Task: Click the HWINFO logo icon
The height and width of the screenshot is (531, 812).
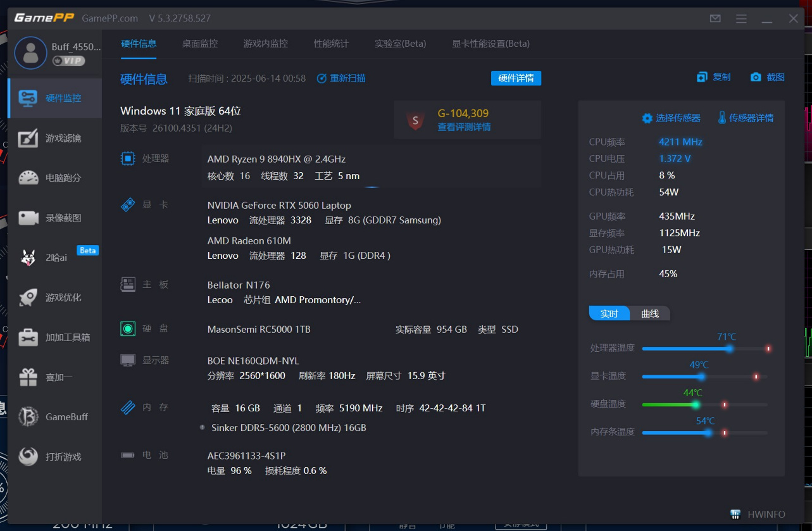Action: (x=735, y=515)
